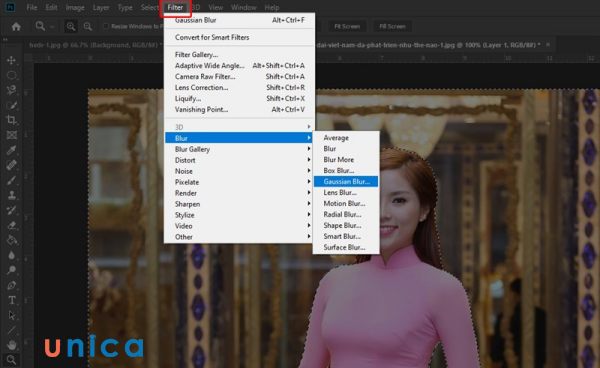The height and width of the screenshot is (368, 600).
Task: Expand the Render submenu
Action: [x=239, y=193]
